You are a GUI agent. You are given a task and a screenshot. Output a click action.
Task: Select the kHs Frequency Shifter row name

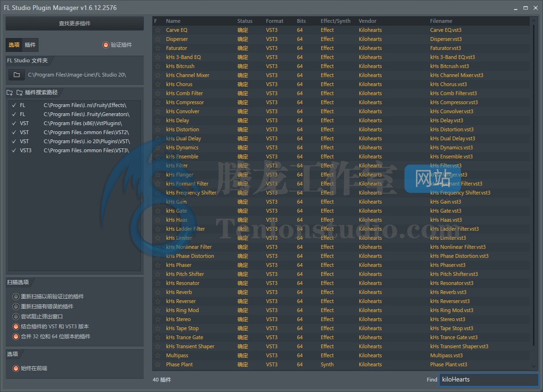coord(191,193)
